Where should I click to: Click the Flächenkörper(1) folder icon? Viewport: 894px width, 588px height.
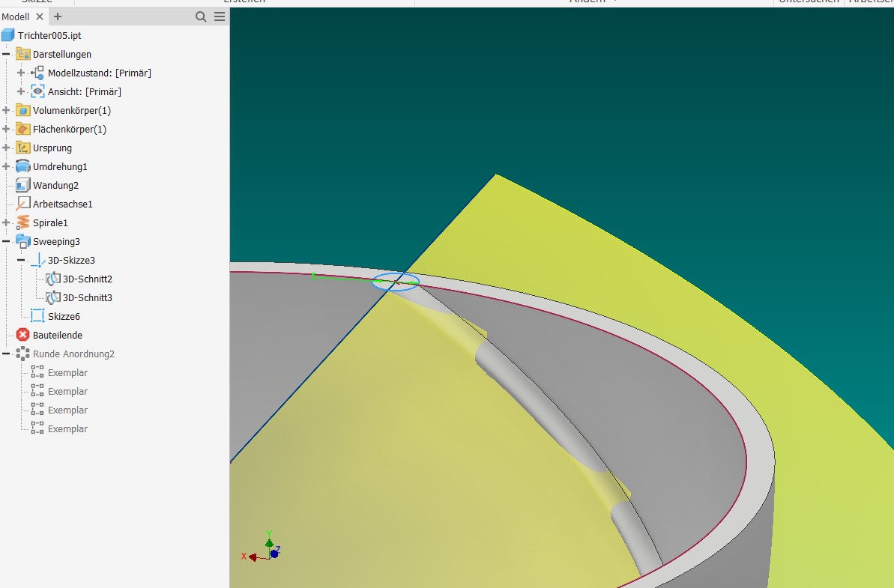pos(22,130)
